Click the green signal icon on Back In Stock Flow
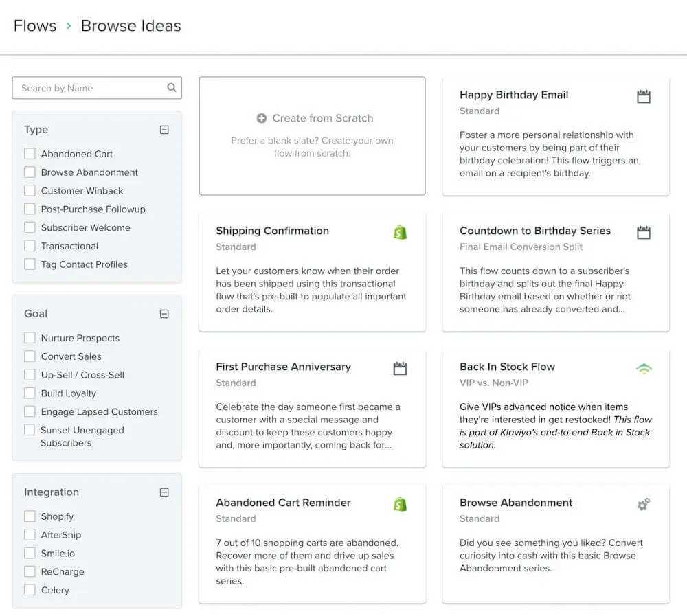The width and height of the screenshot is (687, 616). tap(643, 368)
